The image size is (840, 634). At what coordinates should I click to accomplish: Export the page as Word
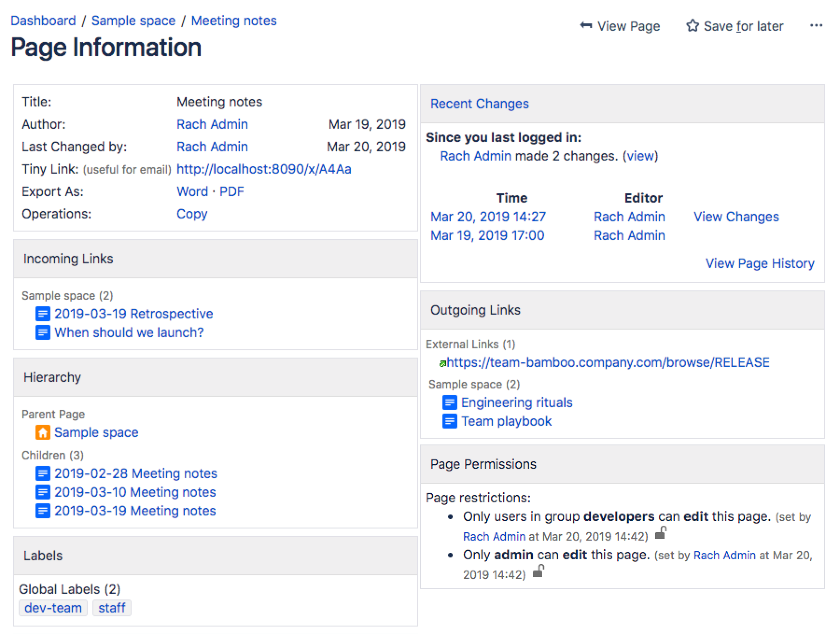(x=192, y=191)
